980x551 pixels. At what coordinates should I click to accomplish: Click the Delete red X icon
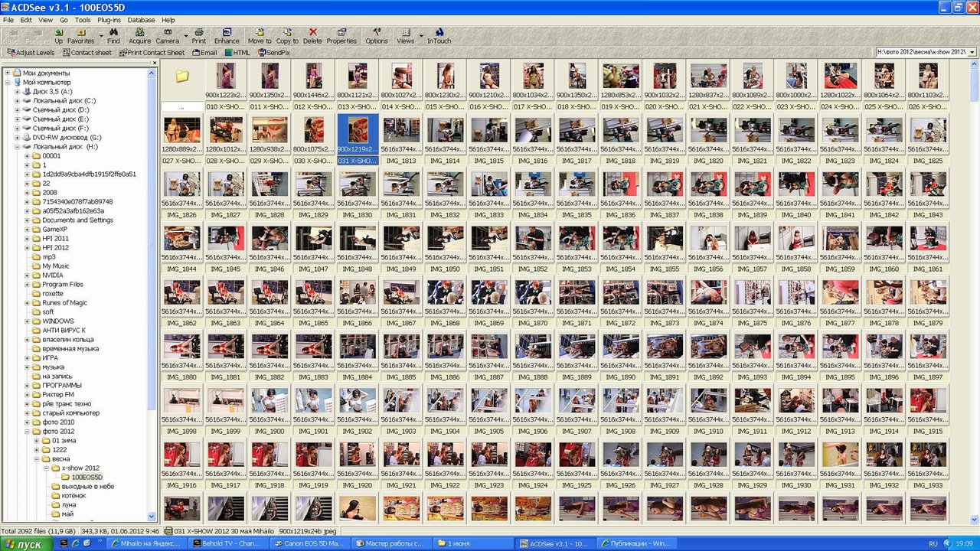(x=312, y=36)
